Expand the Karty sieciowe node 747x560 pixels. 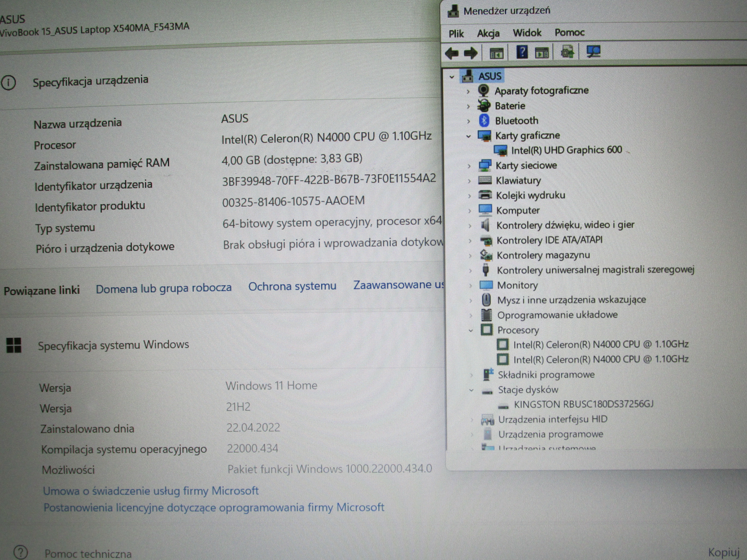point(469,166)
